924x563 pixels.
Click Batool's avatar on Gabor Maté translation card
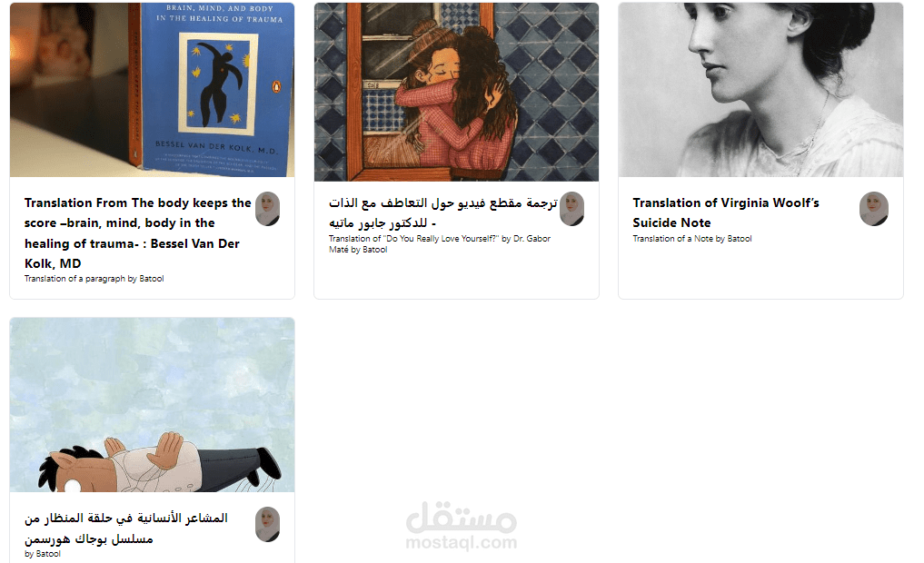pyautogui.click(x=571, y=209)
